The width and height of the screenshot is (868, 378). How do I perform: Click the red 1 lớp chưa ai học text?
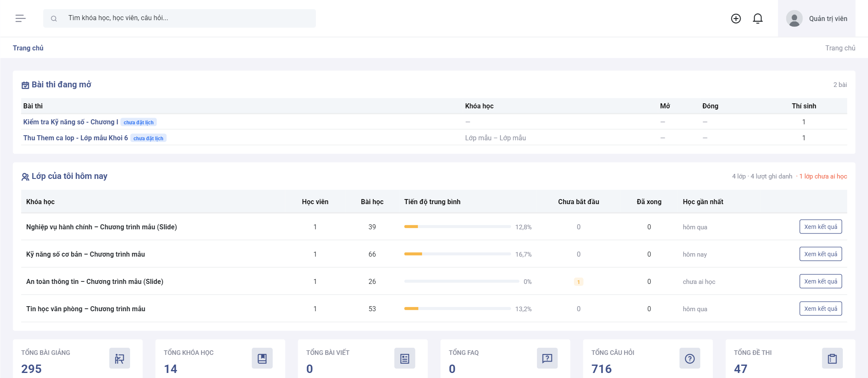pos(823,176)
